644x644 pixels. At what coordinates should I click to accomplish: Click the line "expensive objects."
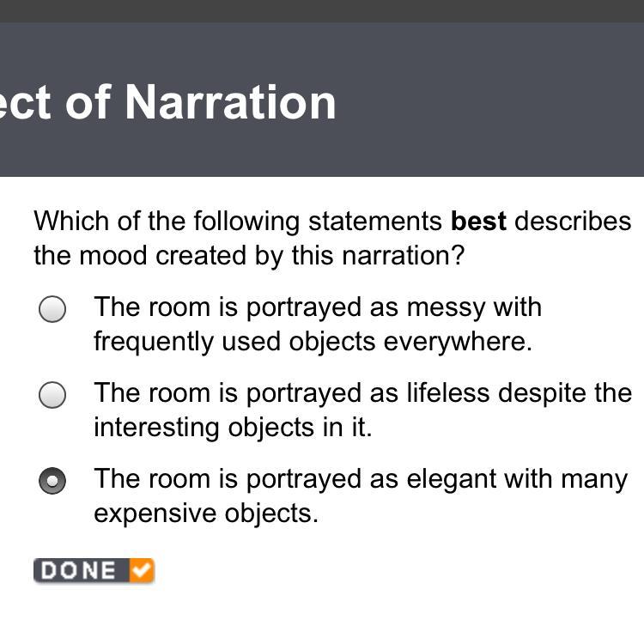(205, 513)
